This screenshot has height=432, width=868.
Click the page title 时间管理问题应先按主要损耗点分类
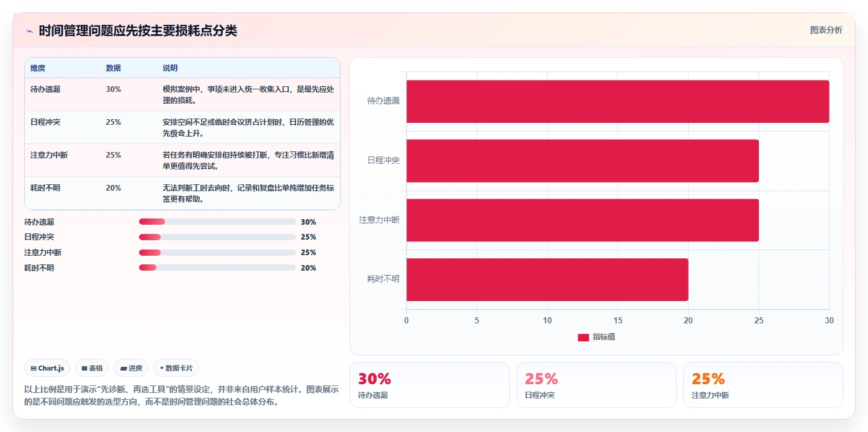tap(138, 31)
